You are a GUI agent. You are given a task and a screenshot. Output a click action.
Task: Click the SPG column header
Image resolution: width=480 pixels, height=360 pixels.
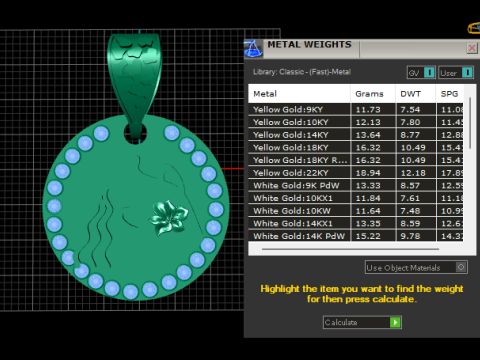pyautogui.click(x=449, y=94)
